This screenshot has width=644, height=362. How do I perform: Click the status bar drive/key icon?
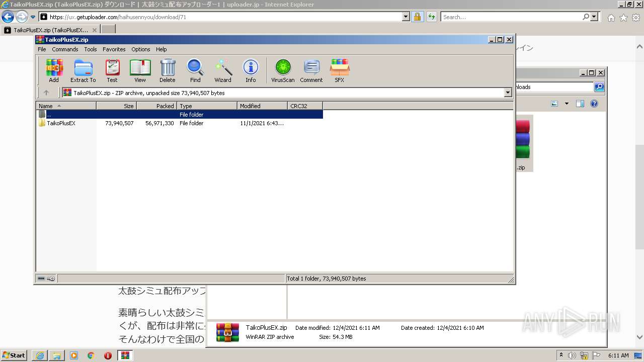click(x=46, y=279)
